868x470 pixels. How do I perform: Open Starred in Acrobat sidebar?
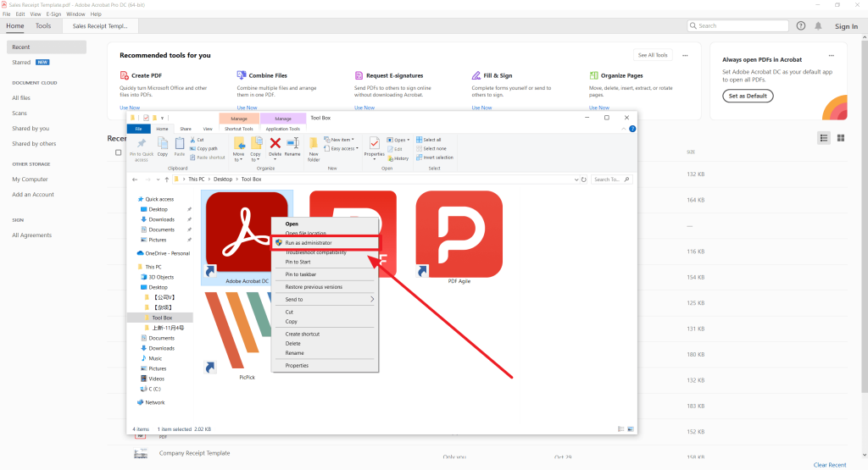(x=21, y=63)
